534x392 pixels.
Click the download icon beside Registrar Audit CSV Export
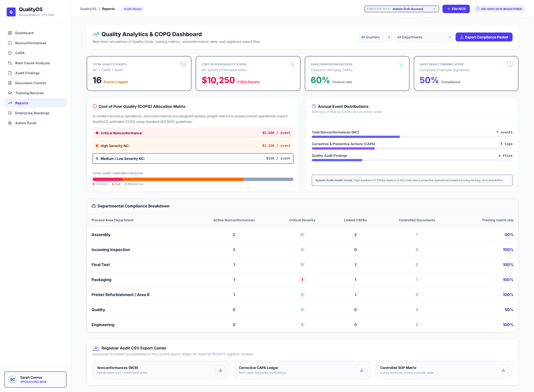(96, 348)
